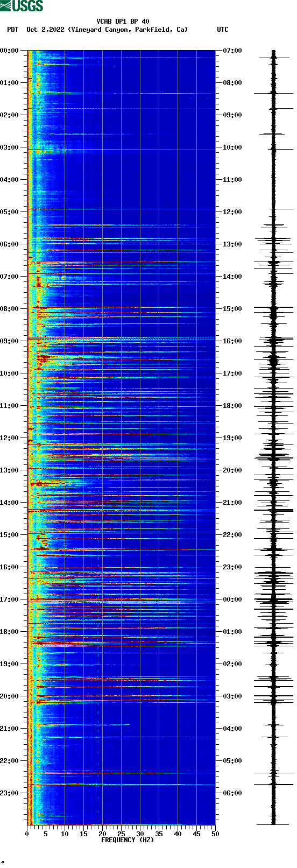Click the 21:00 PDT time label on left axis
The image size is (297, 868).
pyautogui.click(x=10, y=729)
